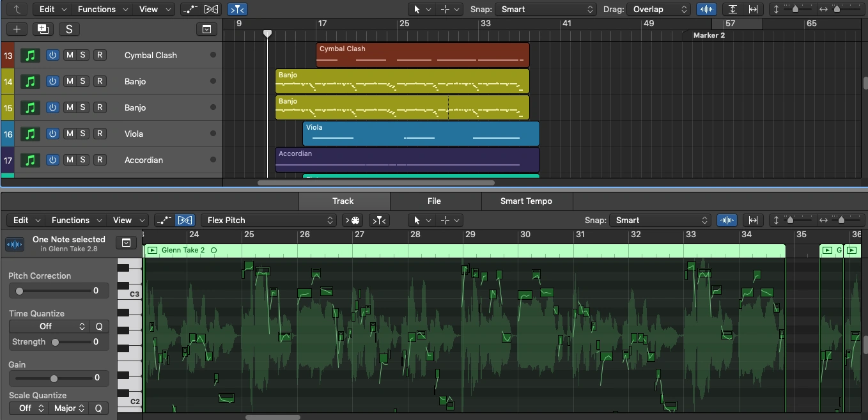This screenshot has height=420, width=868.
Task: Click the add new track plus button
Action: click(17, 29)
